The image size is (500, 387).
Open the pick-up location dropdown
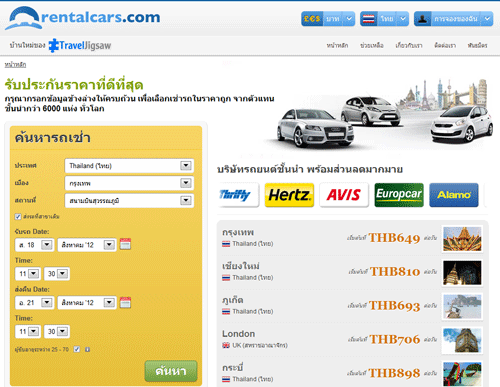129,200
